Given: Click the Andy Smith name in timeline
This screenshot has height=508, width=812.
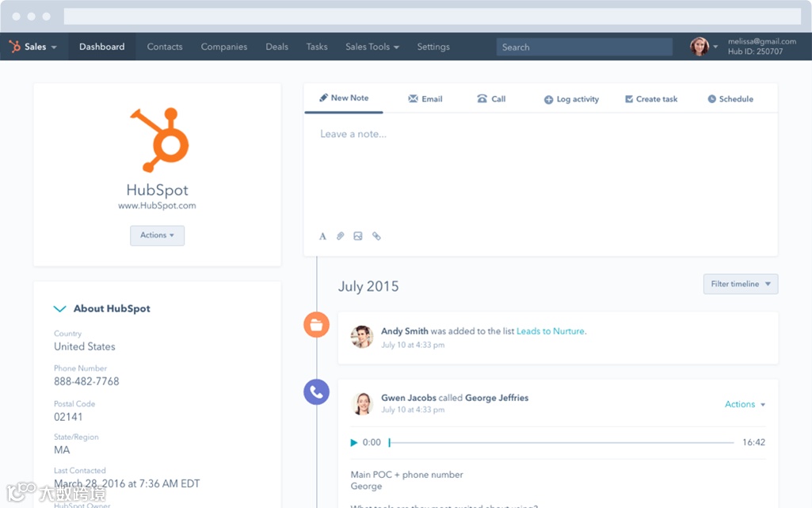Looking at the screenshot, I should [405, 331].
